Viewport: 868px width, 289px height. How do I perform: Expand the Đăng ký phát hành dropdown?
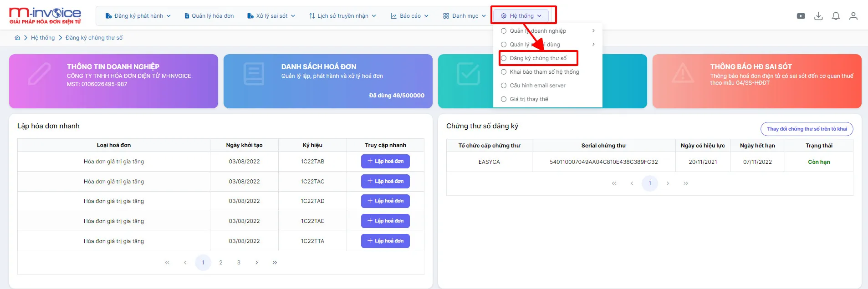[x=138, y=16]
